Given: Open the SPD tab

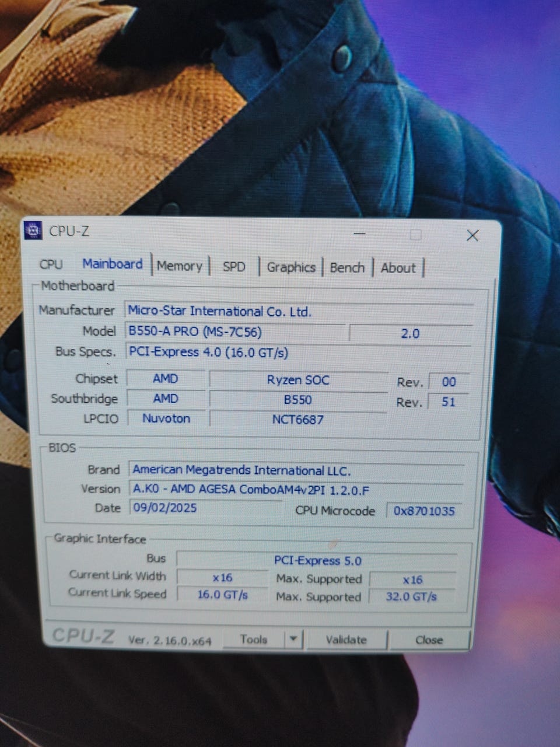Looking at the screenshot, I should point(234,267).
